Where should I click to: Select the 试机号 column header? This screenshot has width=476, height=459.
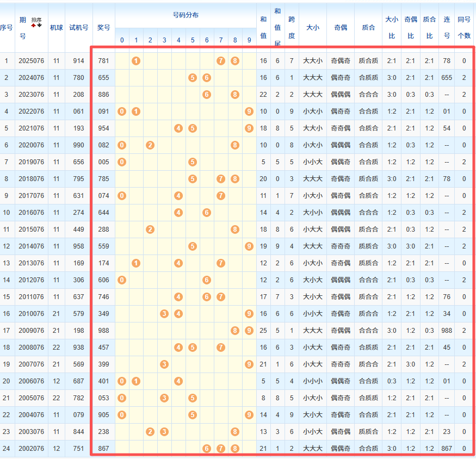[78, 27]
